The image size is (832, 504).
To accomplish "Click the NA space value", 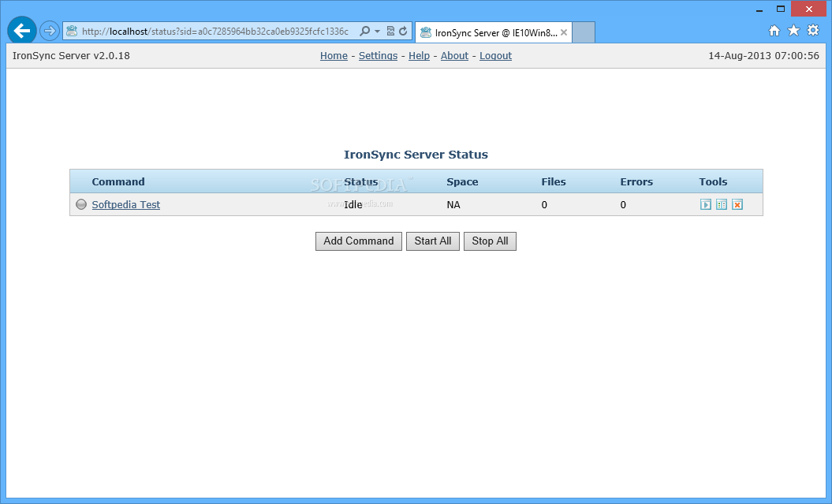I will click(x=453, y=205).
